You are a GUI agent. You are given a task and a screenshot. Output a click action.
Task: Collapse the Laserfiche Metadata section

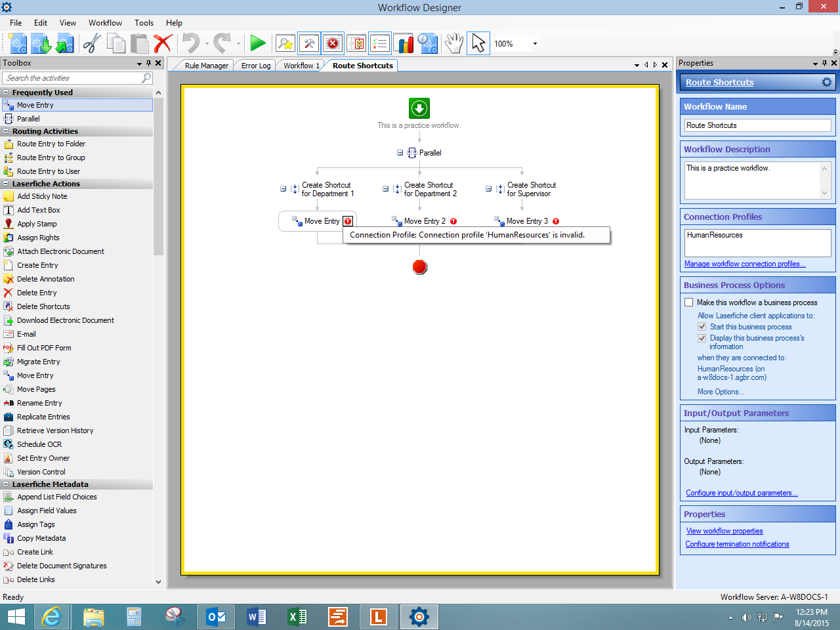tap(6, 484)
